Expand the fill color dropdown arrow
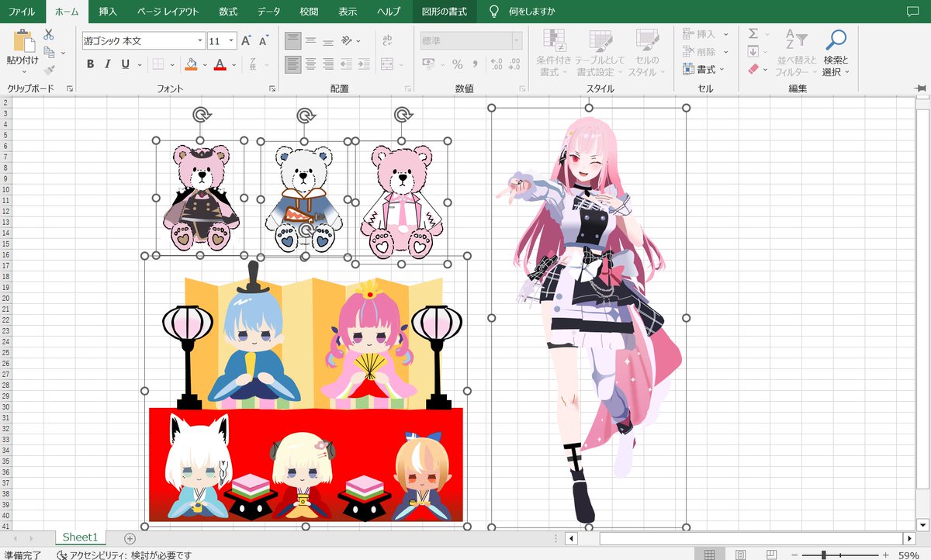This screenshot has width=931, height=560. click(205, 64)
